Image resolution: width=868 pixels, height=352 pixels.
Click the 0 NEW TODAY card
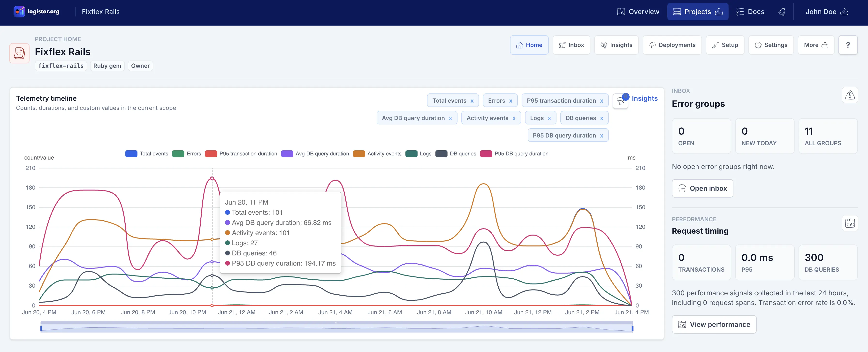(765, 136)
